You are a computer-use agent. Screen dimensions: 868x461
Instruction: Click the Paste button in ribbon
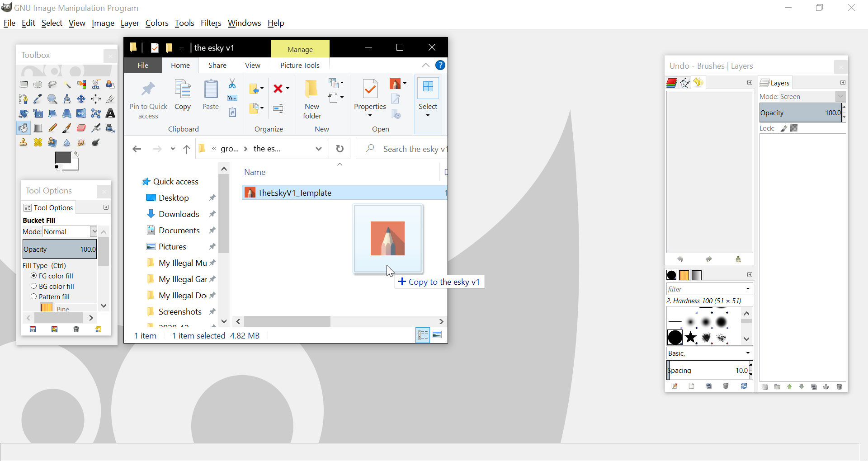[x=211, y=95]
